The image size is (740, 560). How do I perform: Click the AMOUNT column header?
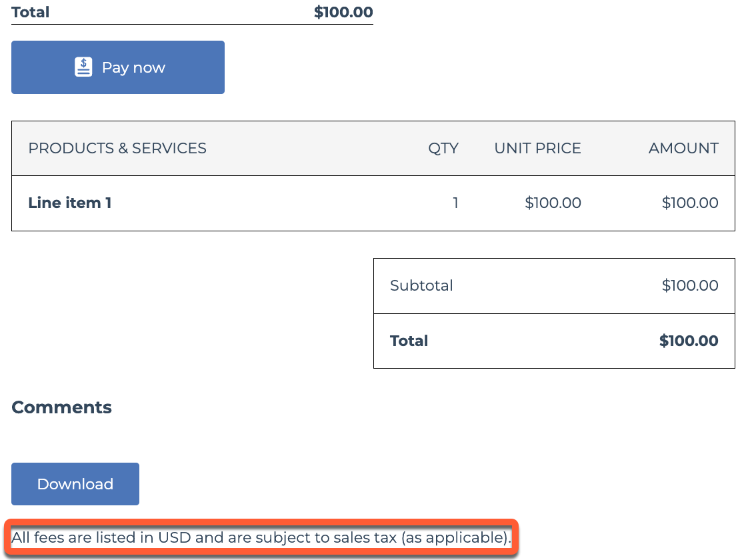coord(683,148)
